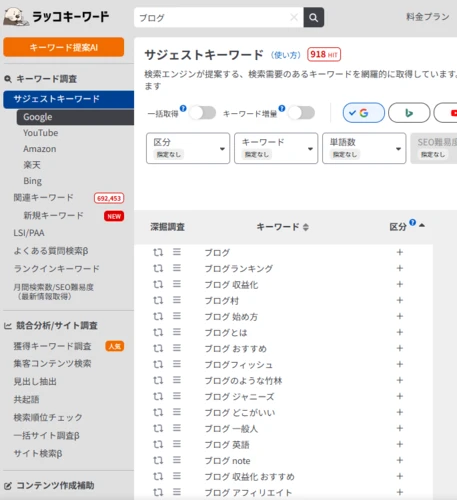Toggle the キーワード増量 switch
Image resolution: width=457 pixels, height=500 pixels.
point(302,113)
